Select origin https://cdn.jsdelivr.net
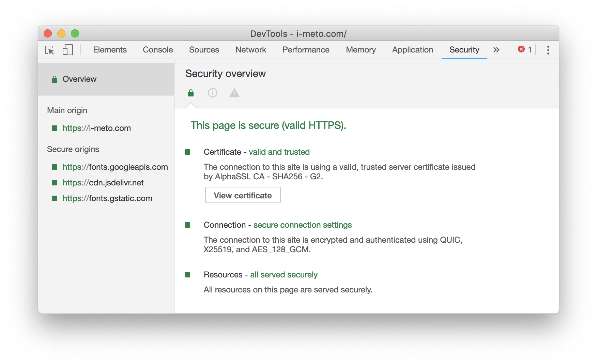The width and height of the screenshot is (597, 364). click(103, 183)
